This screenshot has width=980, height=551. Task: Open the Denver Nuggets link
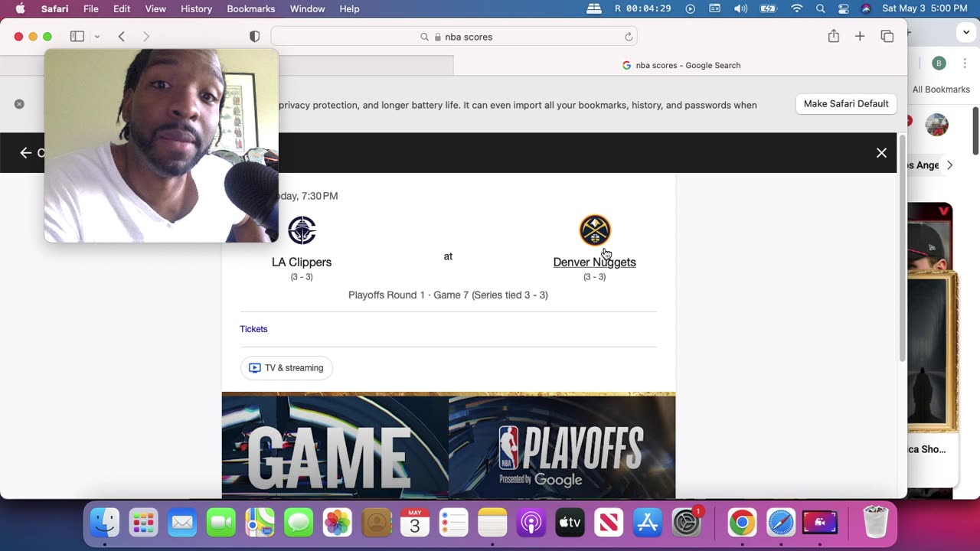click(x=595, y=262)
